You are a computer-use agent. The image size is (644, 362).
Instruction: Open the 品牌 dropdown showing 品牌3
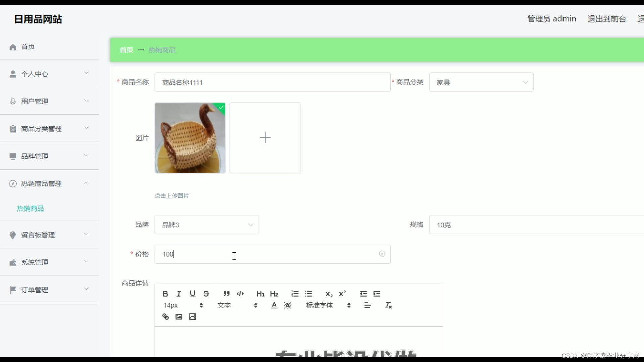(x=206, y=225)
